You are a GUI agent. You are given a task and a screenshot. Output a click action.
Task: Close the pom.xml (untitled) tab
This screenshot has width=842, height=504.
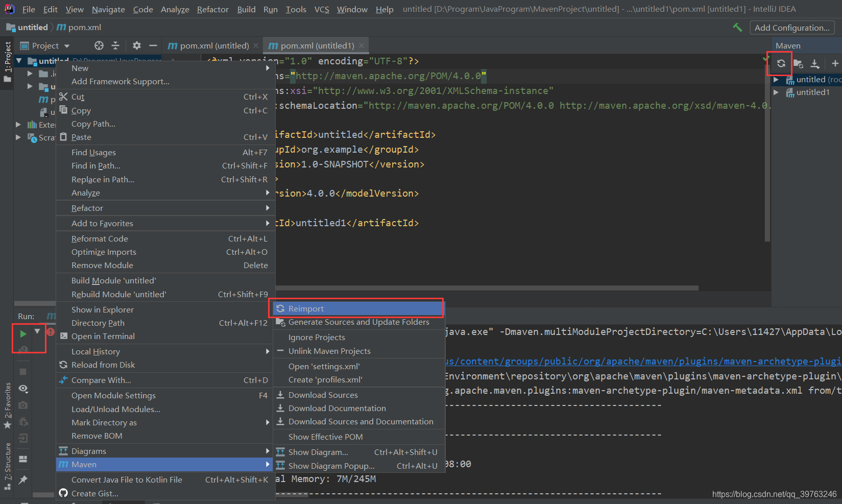pos(256,45)
